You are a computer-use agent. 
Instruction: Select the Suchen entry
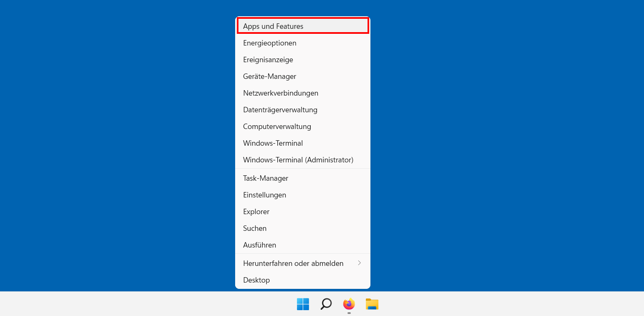pyautogui.click(x=303, y=228)
